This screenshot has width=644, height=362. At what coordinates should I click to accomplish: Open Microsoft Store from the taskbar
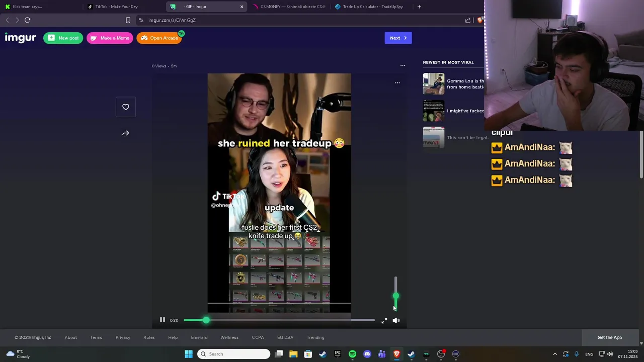[x=308, y=354]
